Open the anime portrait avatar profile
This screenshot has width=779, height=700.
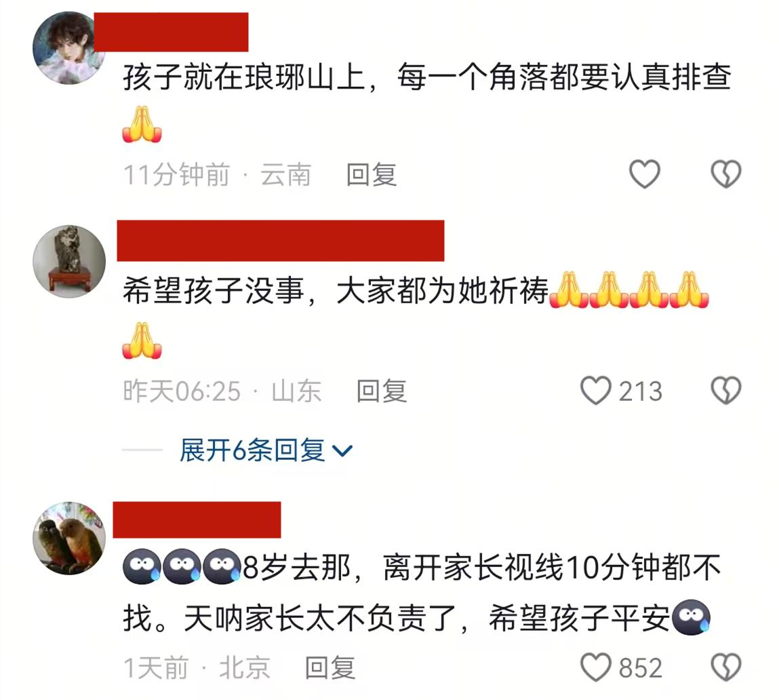tap(69, 48)
